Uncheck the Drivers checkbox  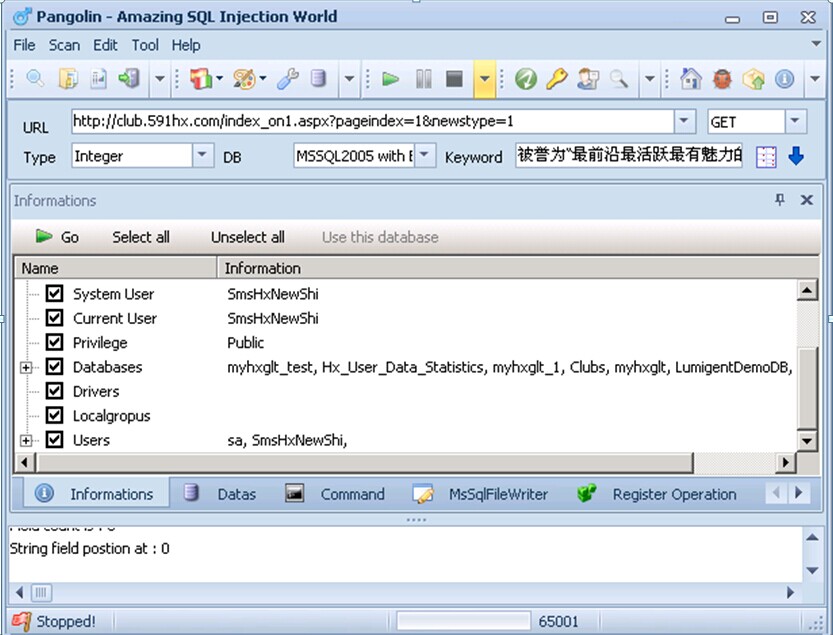pyautogui.click(x=54, y=391)
